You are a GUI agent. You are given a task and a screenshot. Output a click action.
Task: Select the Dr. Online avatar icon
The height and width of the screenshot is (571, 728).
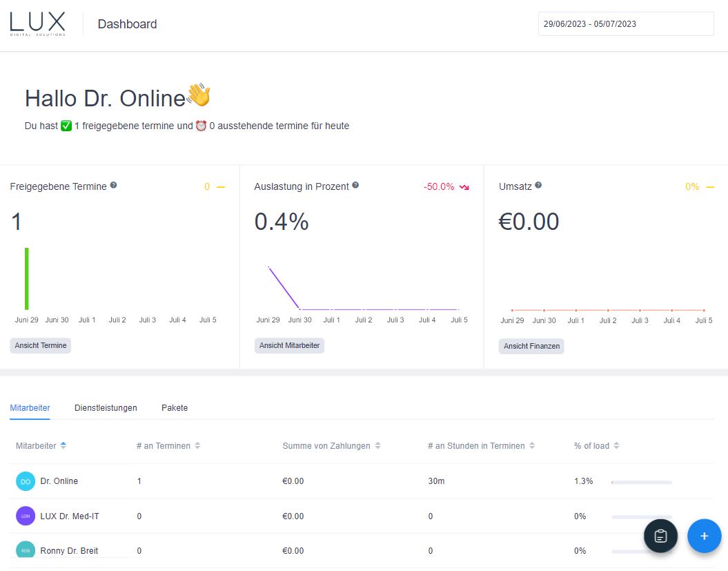tap(25, 481)
